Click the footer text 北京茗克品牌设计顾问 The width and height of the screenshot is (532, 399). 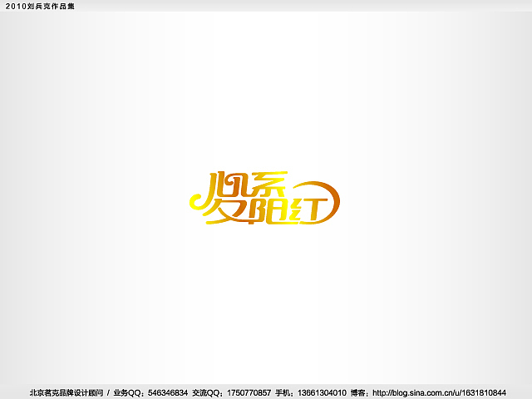click(66, 393)
